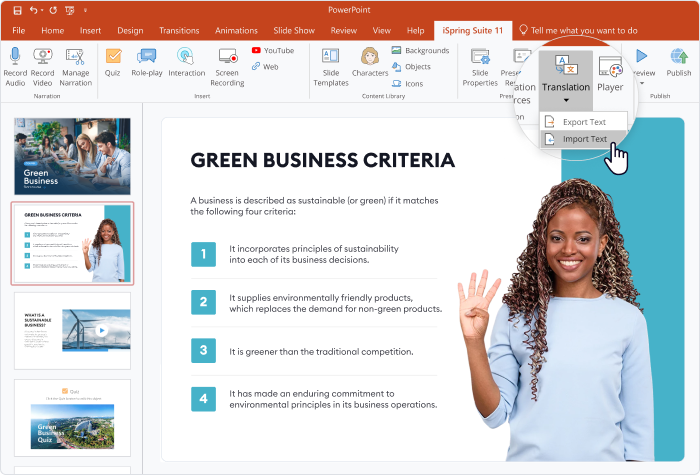Image resolution: width=700 pixels, height=475 pixels.
Task: Select the iSpring Suite 11 tab
Action: click(x=472, y=30)
